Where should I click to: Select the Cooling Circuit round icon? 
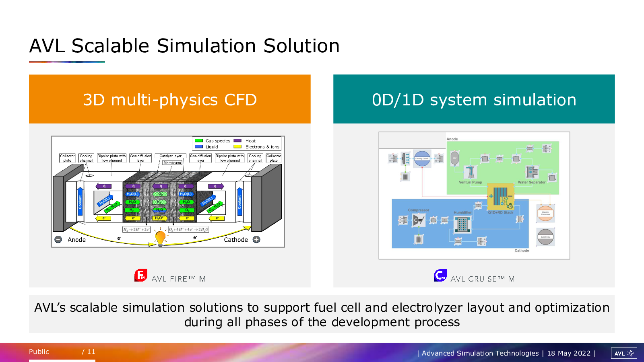pos(422,158)
